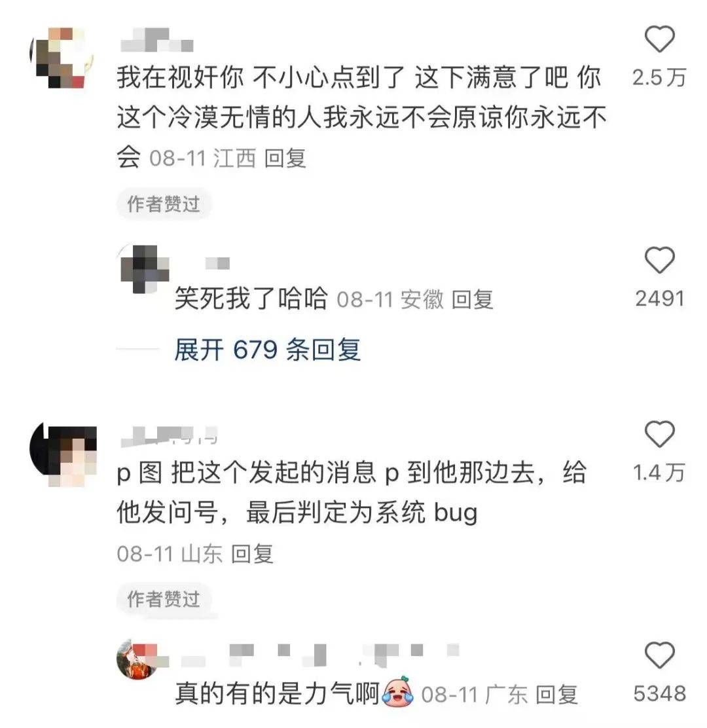Image resolution: width=707 pixels, height=728 pixels.
Task: Like the comment with 2.5万 likes
Action: click(659, 39)
